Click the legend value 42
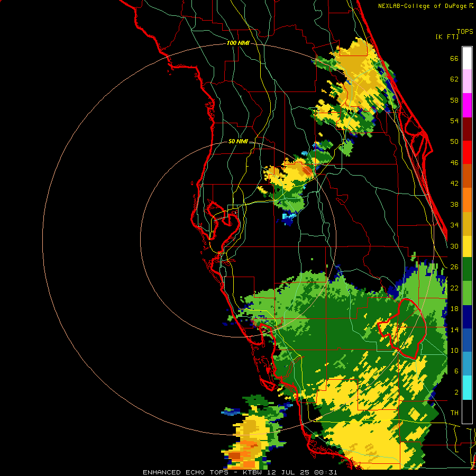This screenshot has height=476, width=476. [454, 184]
